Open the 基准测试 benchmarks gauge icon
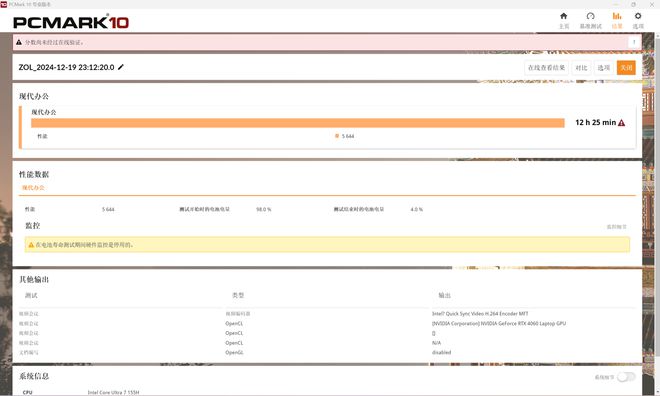The image size is (660, 396). tap(591, 16)
